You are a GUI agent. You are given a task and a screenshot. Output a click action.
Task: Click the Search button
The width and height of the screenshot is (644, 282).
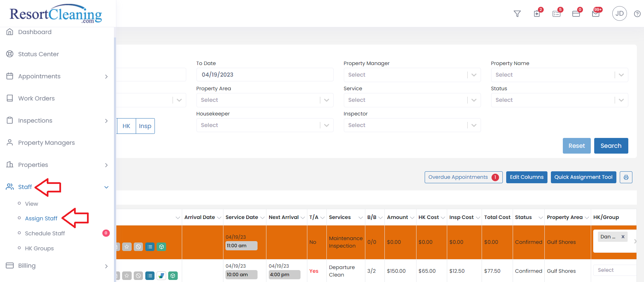coord(611,146)
